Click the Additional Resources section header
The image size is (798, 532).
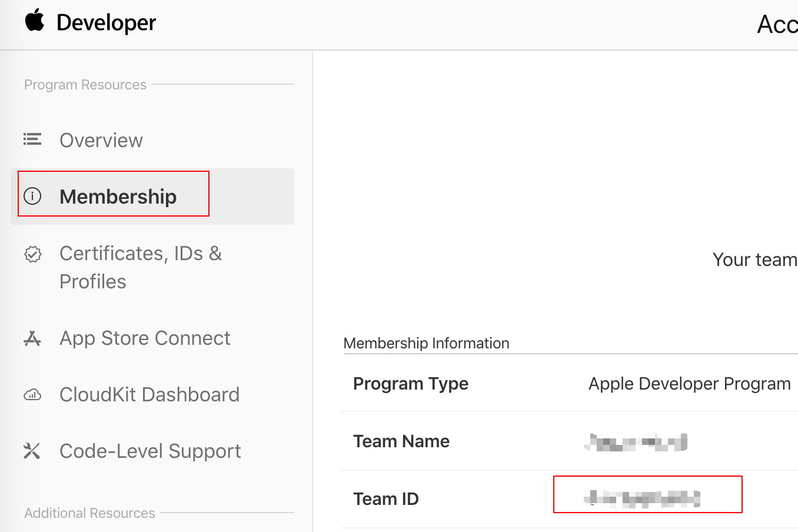[x=89, y=513]
